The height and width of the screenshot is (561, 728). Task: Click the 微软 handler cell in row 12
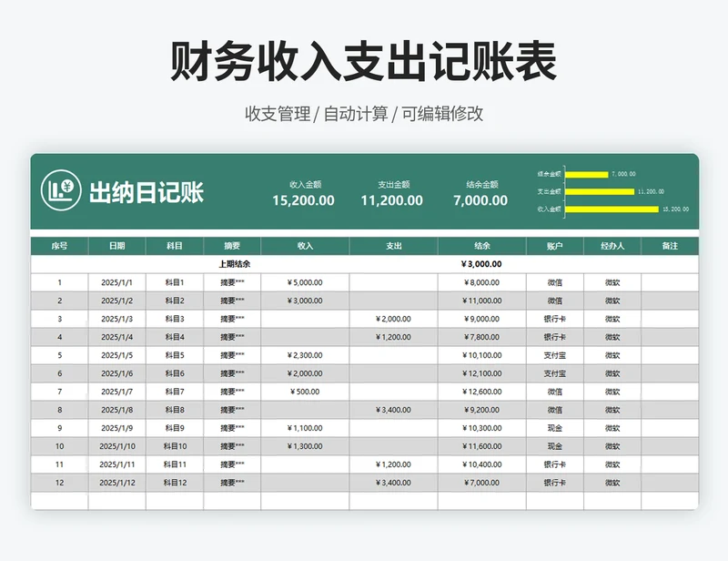point(612,483)
